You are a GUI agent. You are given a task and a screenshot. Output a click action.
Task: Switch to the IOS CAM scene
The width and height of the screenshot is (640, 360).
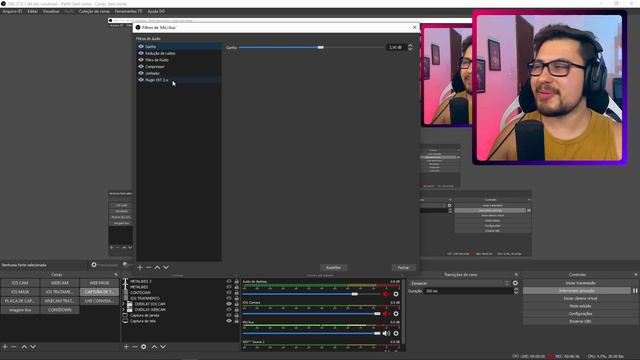pyautogui.click(x=20, y=283)
